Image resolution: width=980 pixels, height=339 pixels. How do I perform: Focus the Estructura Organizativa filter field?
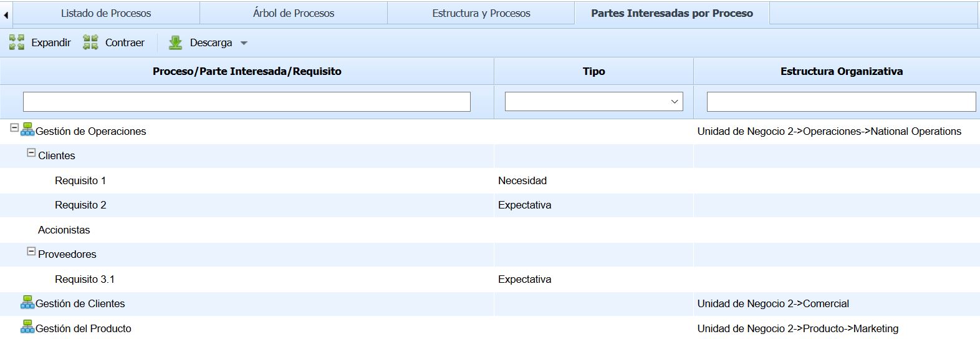click(x=840, y=102)
